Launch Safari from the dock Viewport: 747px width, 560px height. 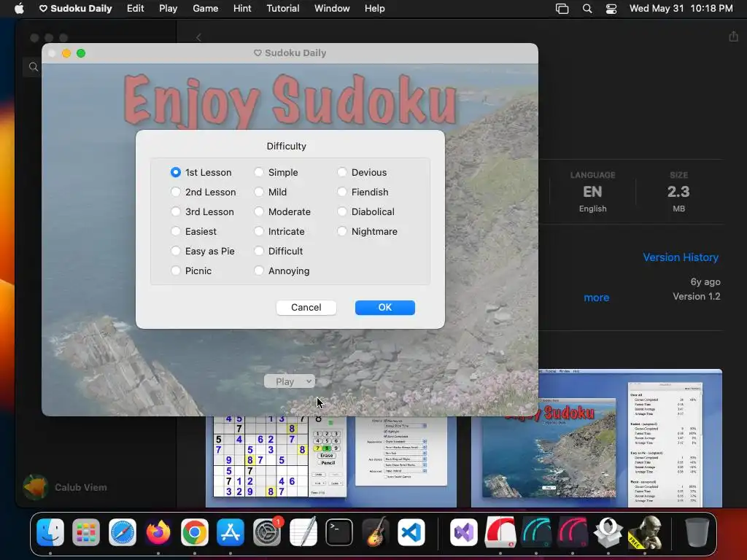coord(123,532)
